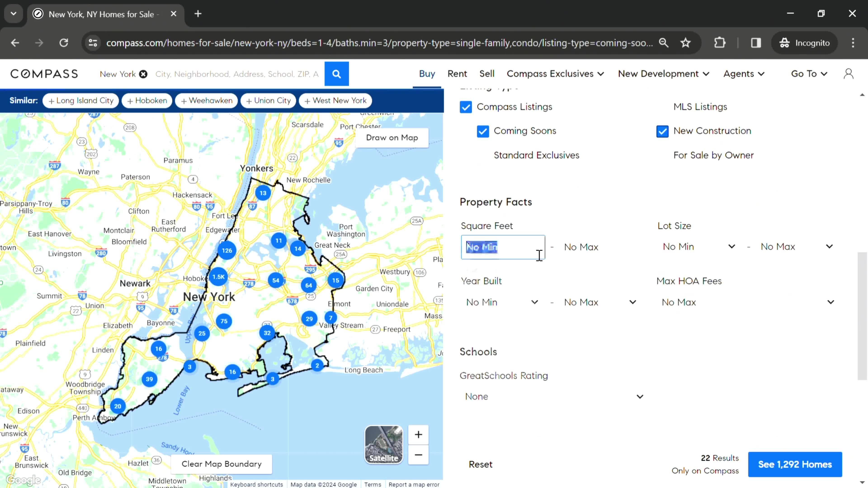Go back to previous page
The width and height of the screenshot is (868, 488).
coord(15,43)
